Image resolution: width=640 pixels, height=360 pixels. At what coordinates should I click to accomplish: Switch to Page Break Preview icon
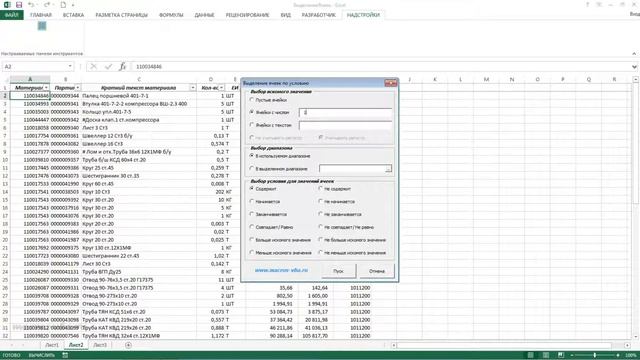(561, 355)
